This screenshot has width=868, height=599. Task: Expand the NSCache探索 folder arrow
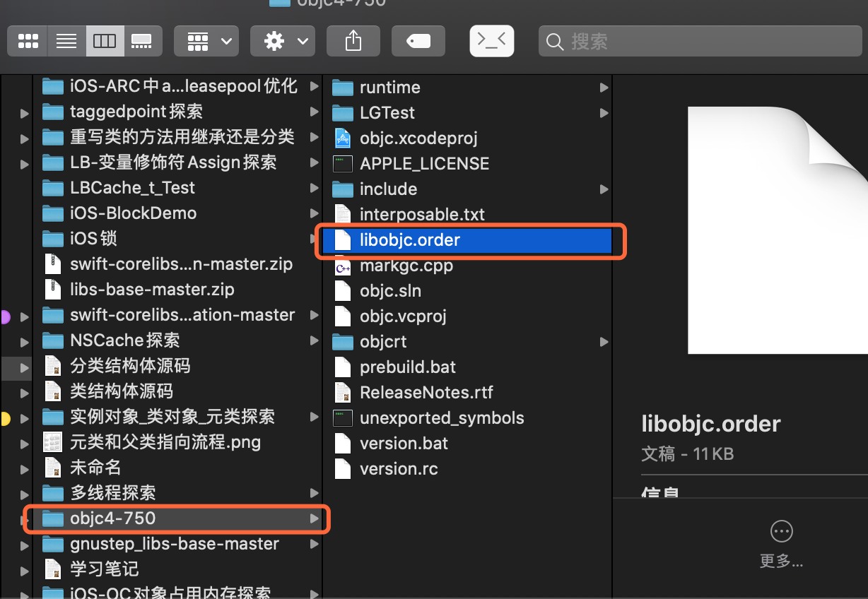coord(314,340)
